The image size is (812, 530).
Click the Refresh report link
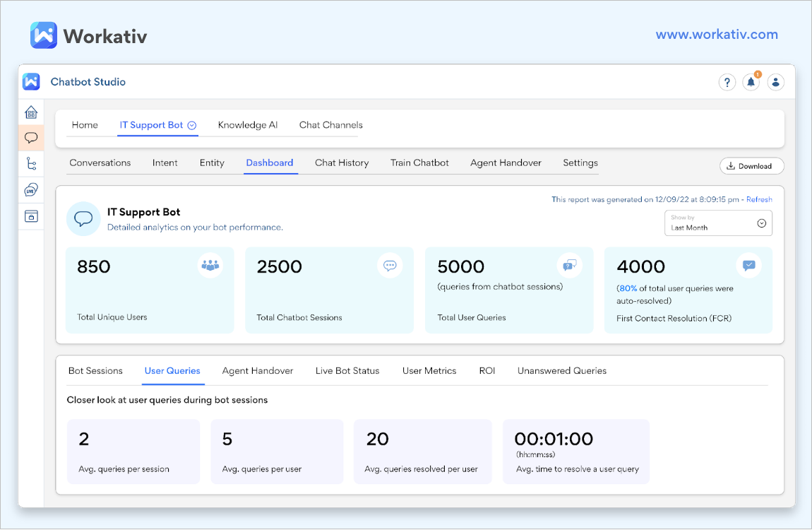point(759,199)
